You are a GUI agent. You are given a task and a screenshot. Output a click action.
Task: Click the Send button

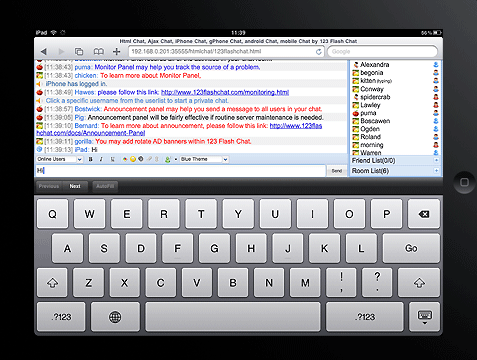click(337, 171)
